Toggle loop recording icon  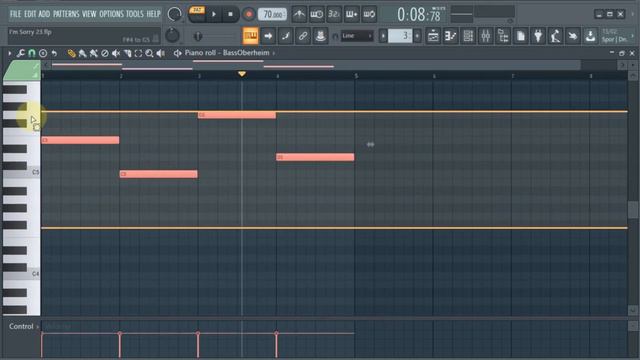(369, 14)
